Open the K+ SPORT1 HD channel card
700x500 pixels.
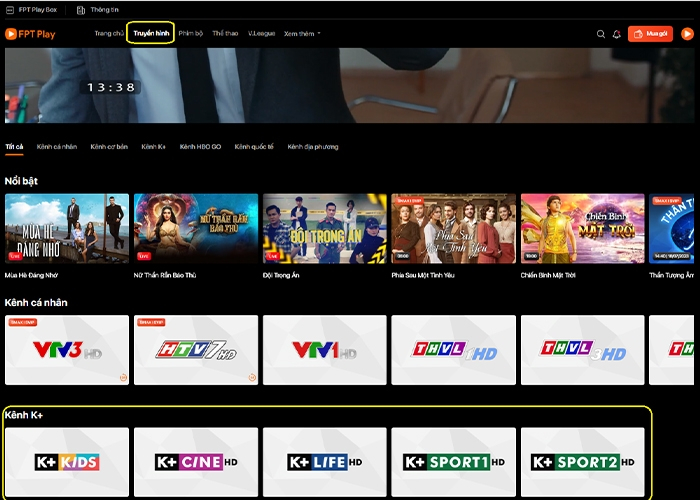(454, 462)
